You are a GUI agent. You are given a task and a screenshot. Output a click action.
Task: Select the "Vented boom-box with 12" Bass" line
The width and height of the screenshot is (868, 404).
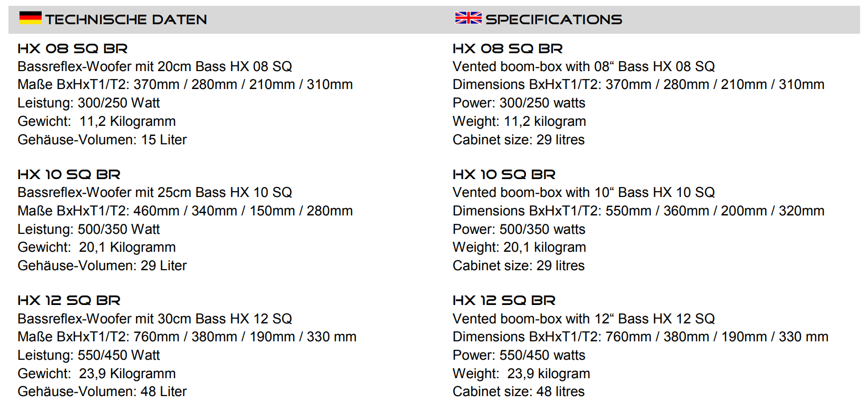[x=583, y=319]
